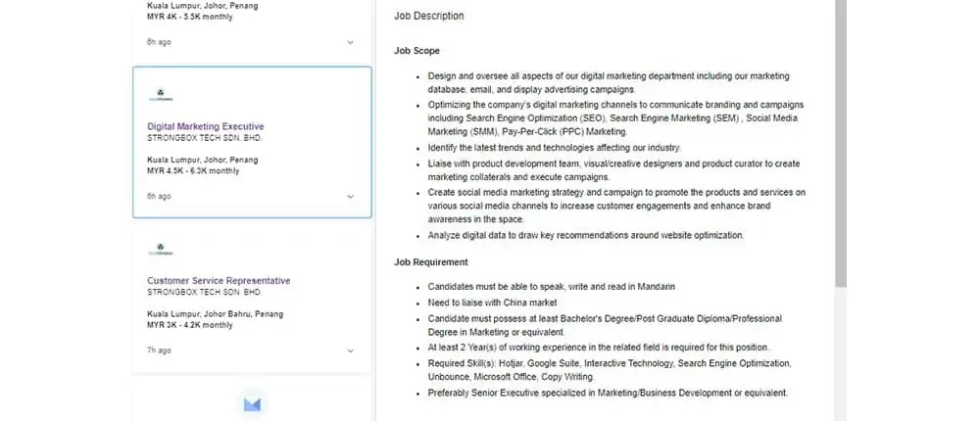Viewport: 980px width, 421px height.
Task: Click the Strongbox logo on Digital Marketing Executive card
Action: point(159,96)
